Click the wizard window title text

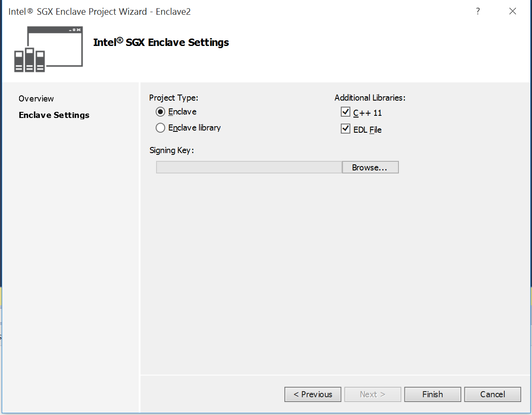[100, 12]
